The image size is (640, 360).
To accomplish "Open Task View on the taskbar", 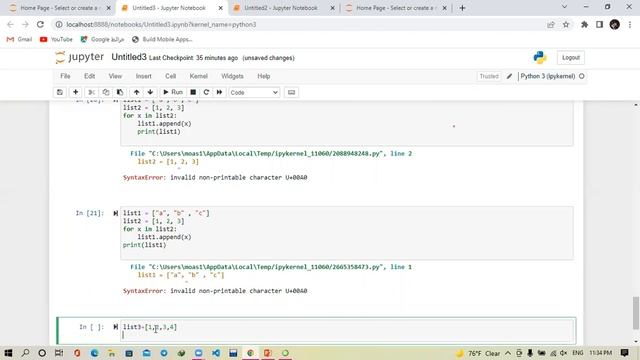I will click(59, 353).
